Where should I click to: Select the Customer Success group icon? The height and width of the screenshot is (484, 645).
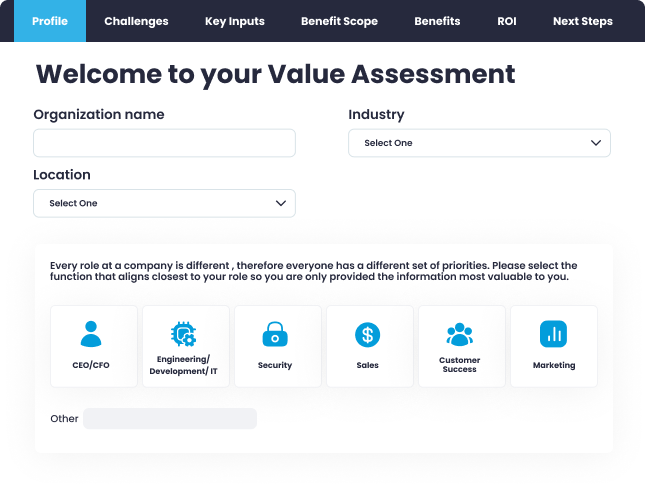(460, 334)
